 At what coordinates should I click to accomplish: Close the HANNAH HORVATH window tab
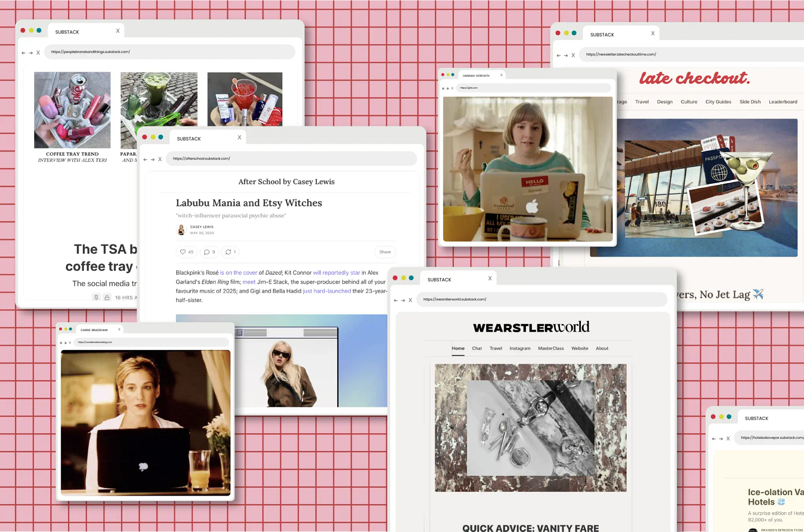501,75
